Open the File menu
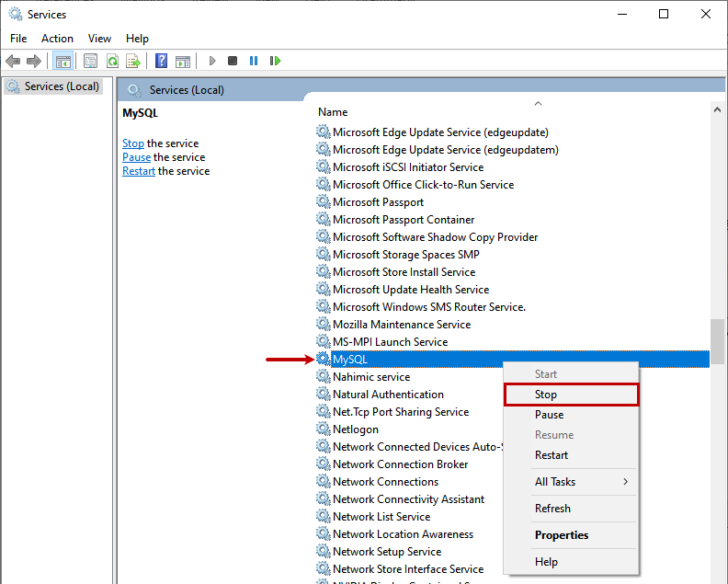Image resolution: width=728 pixels, height=584 pixels. click(18, 39)
